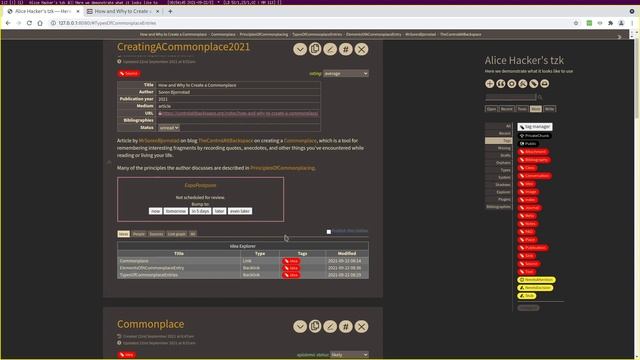640x360 pixels.
Task: Expand the breadcrumb bar chevron at right
Action: coord(619,37)
